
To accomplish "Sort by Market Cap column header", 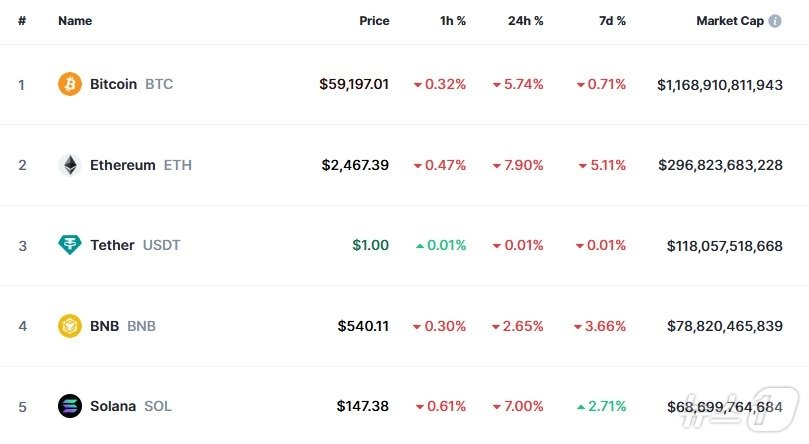I will tap(730, 21).
